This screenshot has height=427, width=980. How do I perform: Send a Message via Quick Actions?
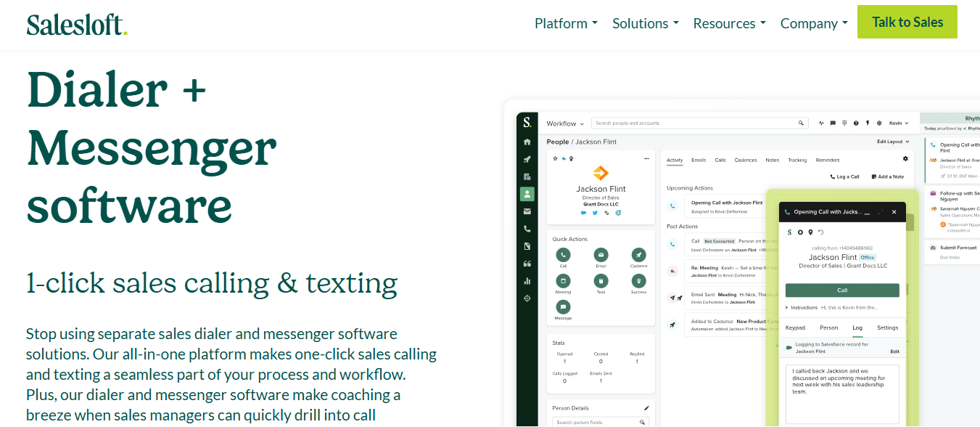click(x=563, y=307)
